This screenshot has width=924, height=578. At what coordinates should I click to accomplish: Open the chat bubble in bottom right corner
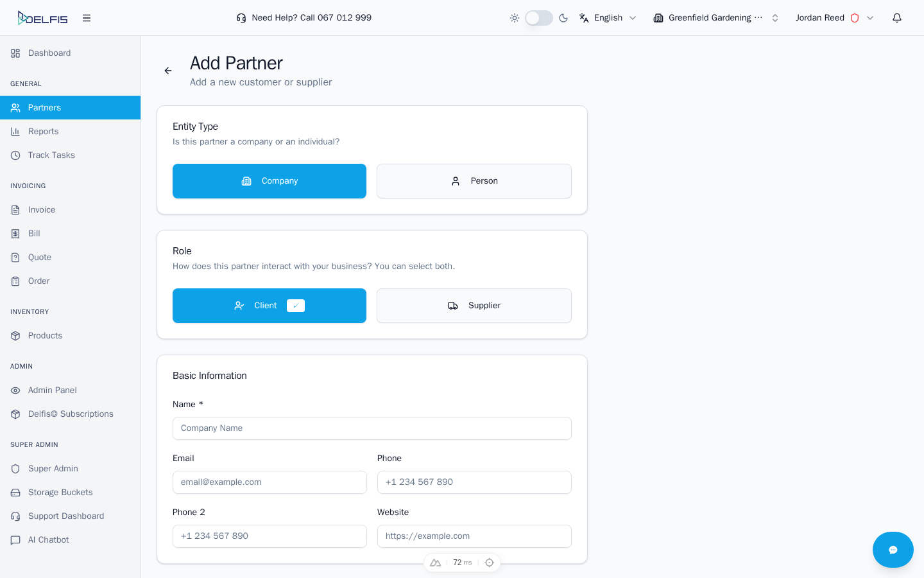click(x=893, y=550)
